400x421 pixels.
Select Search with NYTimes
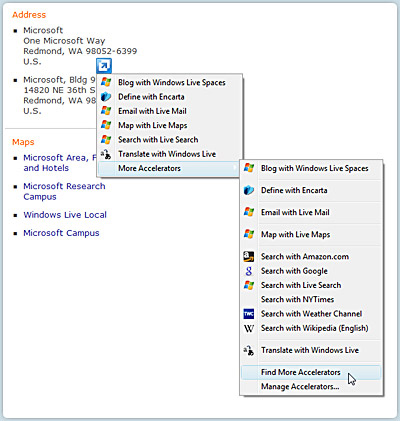pyautogui.click(x=311, y=299)
